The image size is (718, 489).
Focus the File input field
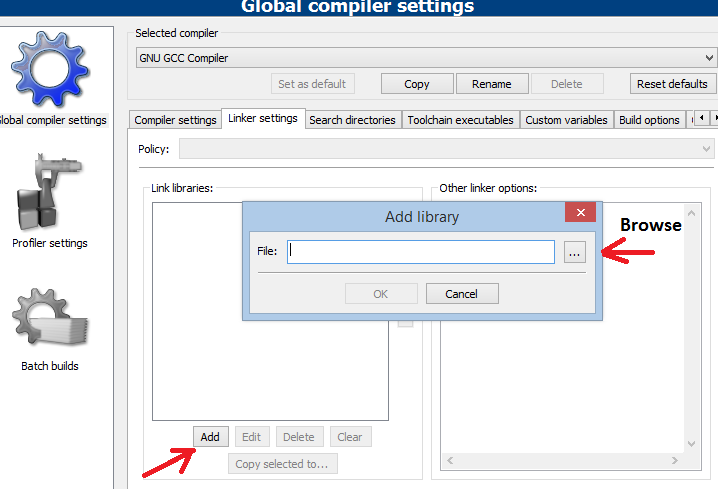pyautogui.click(x=421, y=252)
